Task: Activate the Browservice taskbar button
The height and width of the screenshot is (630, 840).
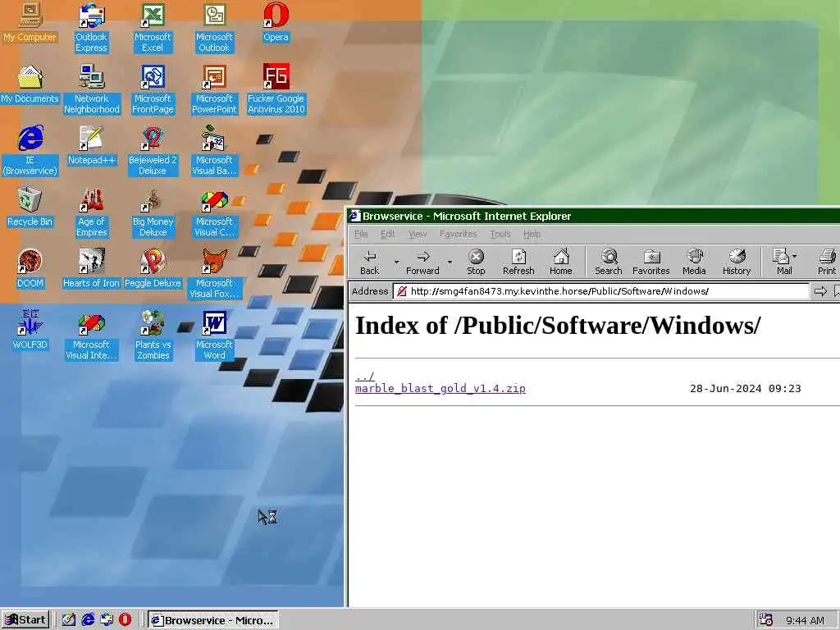Action: pos(212,620)
